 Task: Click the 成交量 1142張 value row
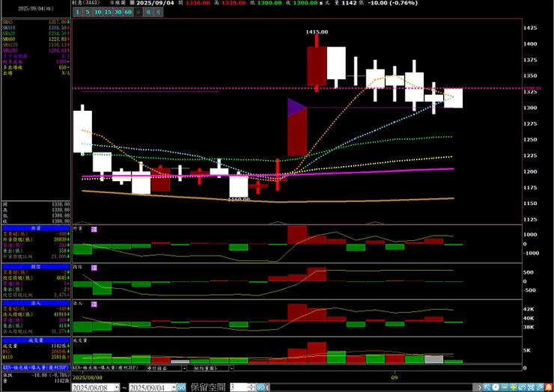pyautogui.click(x=36, y=346)
